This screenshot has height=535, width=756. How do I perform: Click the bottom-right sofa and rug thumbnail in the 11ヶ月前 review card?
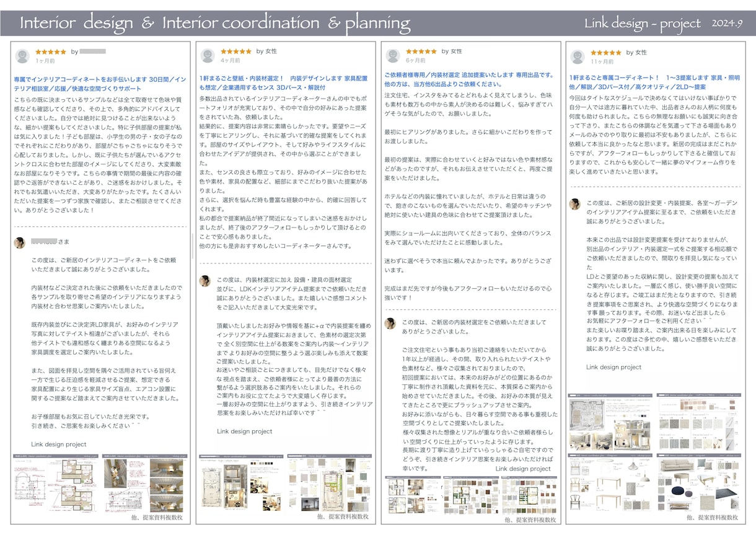[x=699, y=482]
